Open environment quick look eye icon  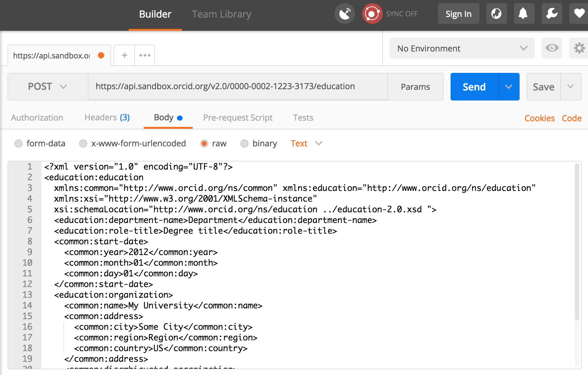click(552, 48)
